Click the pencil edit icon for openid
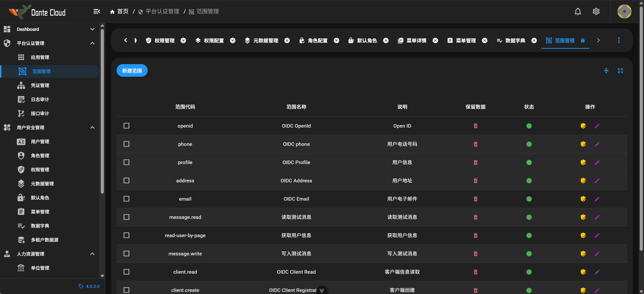 point(597,126)
